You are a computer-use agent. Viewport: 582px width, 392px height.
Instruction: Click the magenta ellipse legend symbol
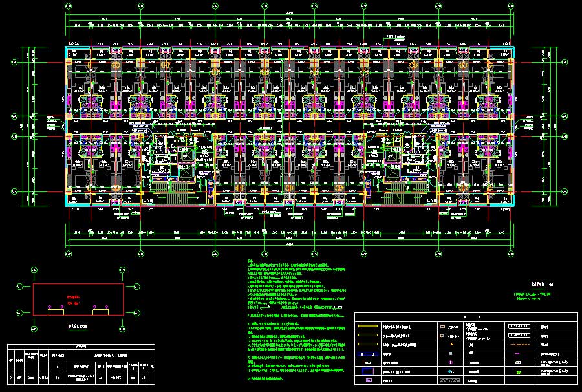point(517,353)
